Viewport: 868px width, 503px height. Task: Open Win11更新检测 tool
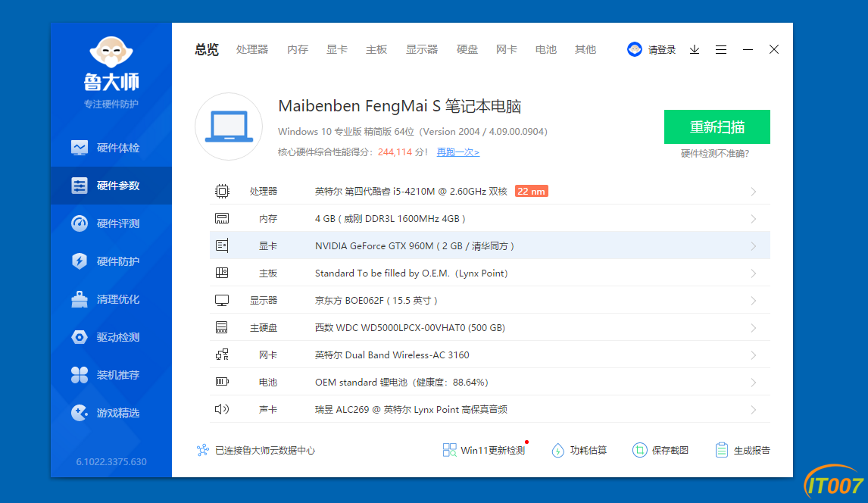click(x=485, y=450)
